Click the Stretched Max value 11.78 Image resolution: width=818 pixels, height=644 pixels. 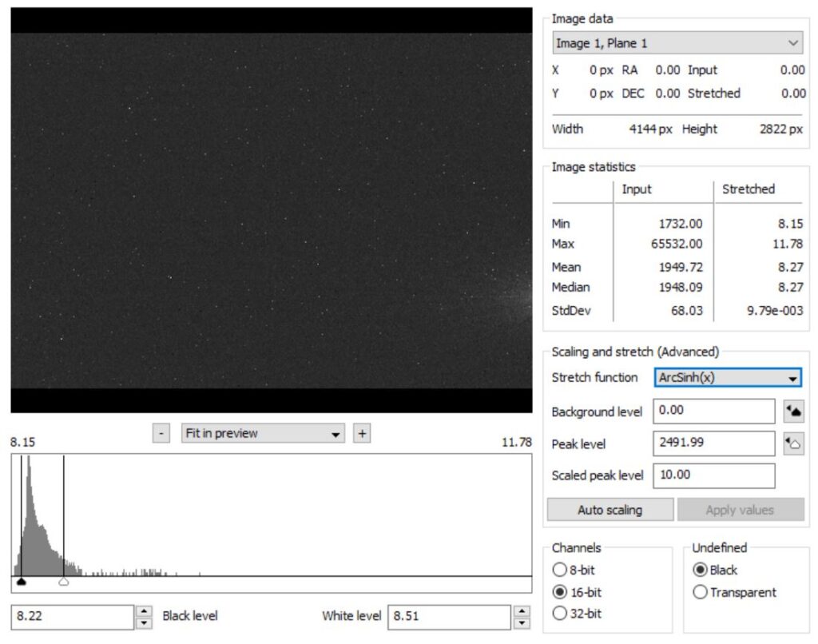point(788,244)
